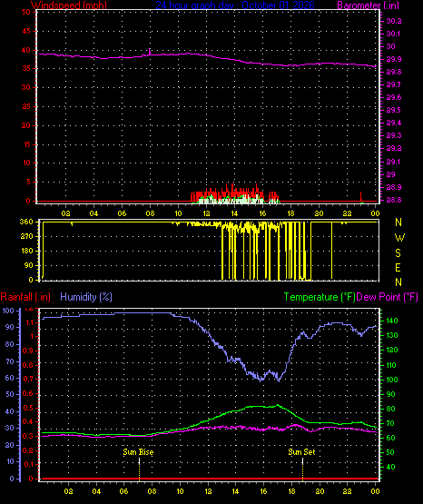Click the '140' temperature axis value

coord(392,321)
